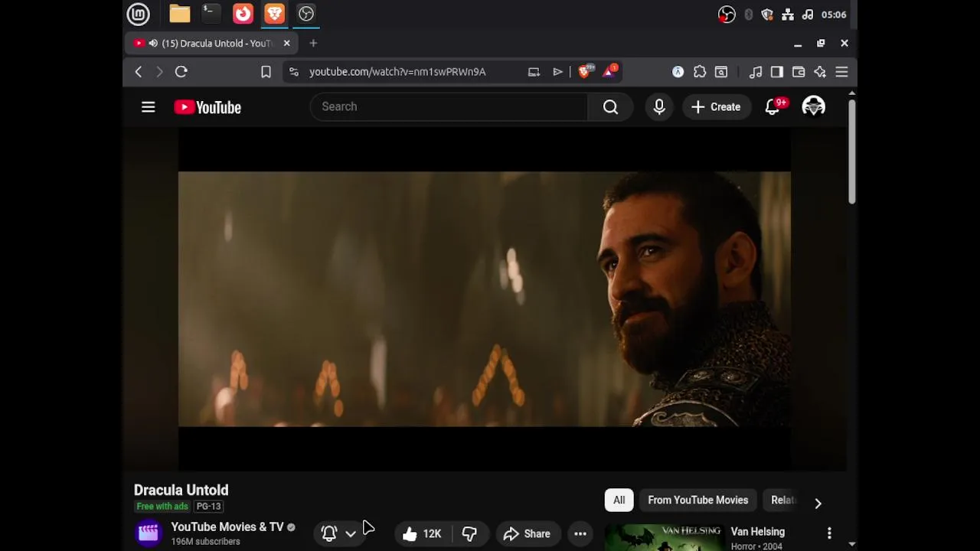Toggle the browser sidebar panel
Image resolution: width=980 pixels, height=551 pixels.
click(777, 72)
